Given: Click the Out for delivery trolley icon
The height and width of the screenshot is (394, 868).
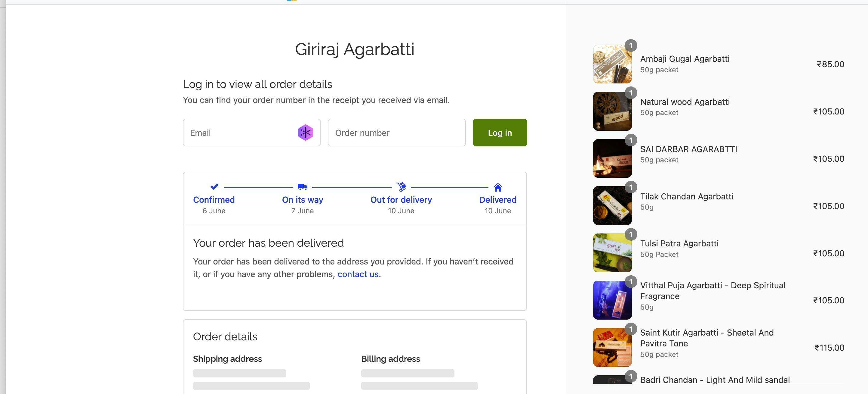Looking at the screenshot, I should tap(401, 186).
